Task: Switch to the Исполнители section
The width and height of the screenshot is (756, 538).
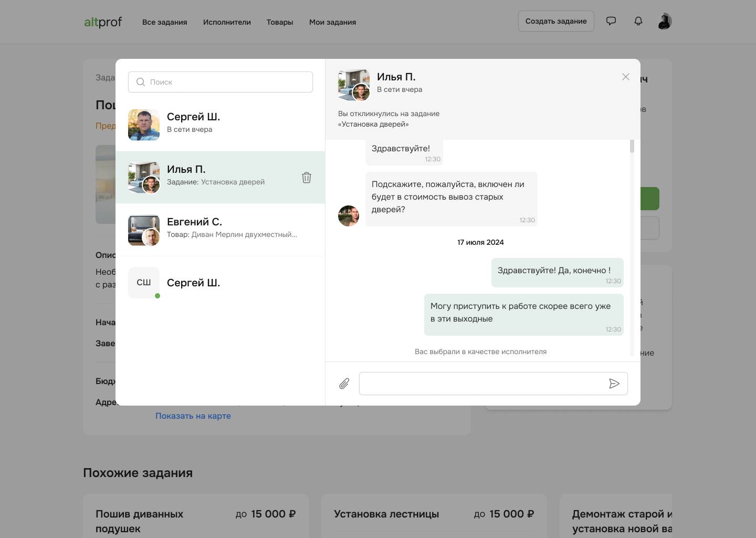Action: (227, 22)
